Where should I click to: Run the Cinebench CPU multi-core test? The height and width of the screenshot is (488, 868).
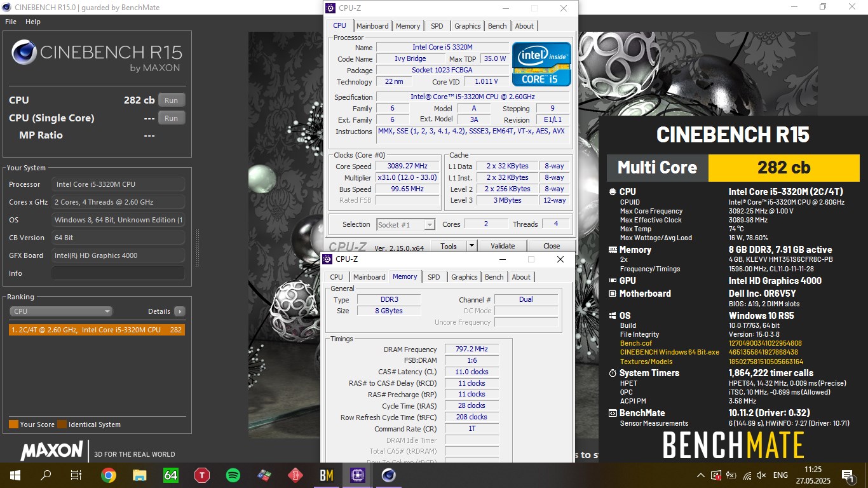(x=172, y=100)
